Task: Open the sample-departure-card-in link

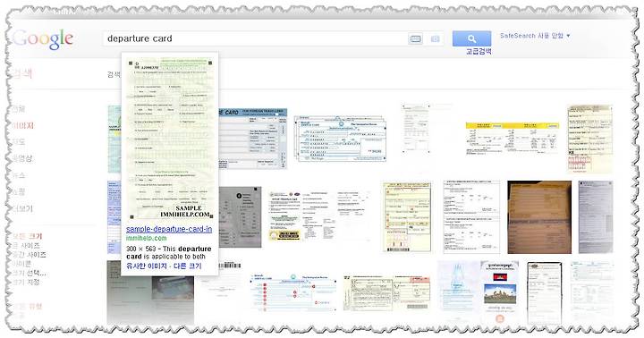Action: (x=169, y=229)
